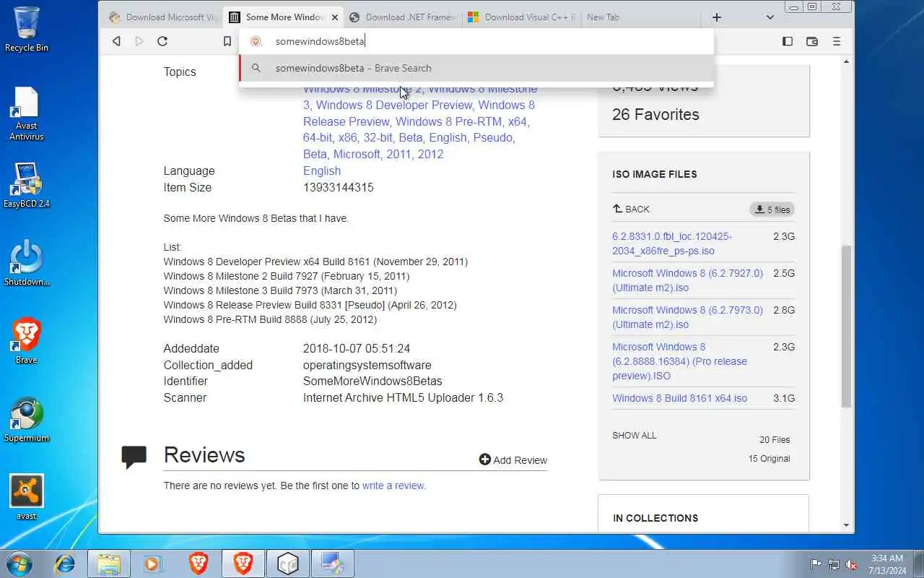Launch the EasyBCD 2.4 desktop shortcut
Screen dimensions: 924x578
(27, 185)
